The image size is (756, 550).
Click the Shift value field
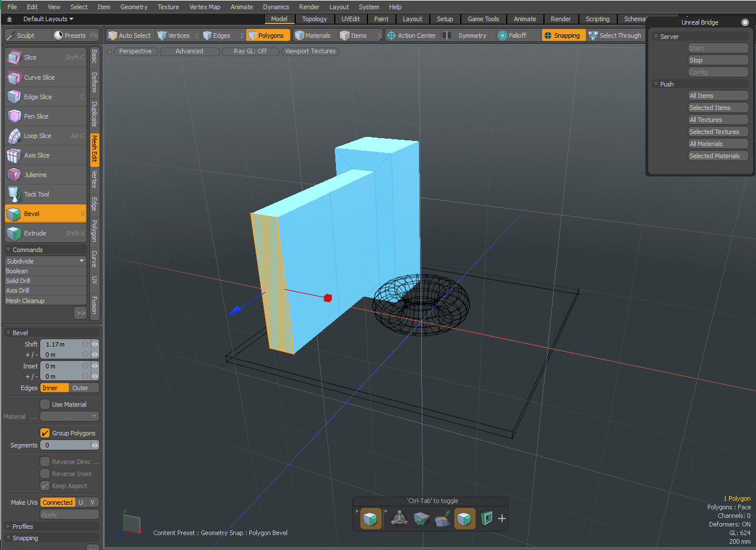(62, 344)
